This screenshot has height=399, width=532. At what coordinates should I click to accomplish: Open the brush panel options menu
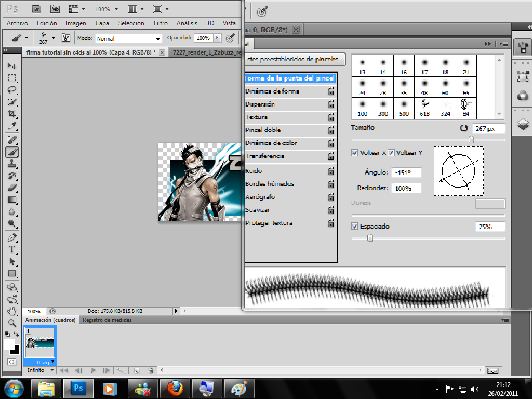[x=504, y=44]
